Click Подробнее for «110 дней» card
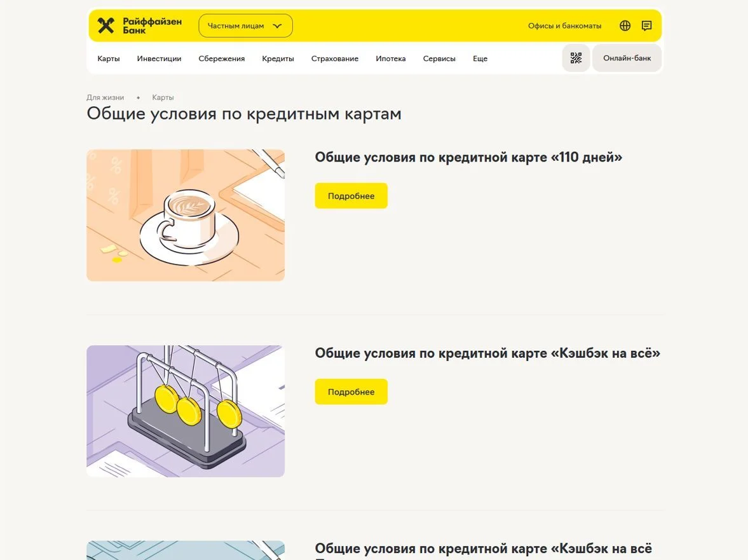Image resolution: width=748 pixels, height=560 pixels. 351,196
